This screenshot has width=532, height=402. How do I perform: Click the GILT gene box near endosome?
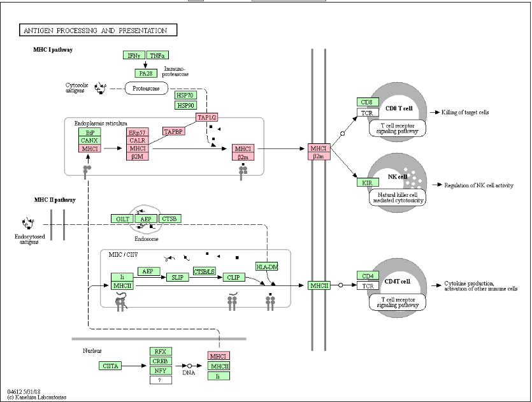pos(122,219)
